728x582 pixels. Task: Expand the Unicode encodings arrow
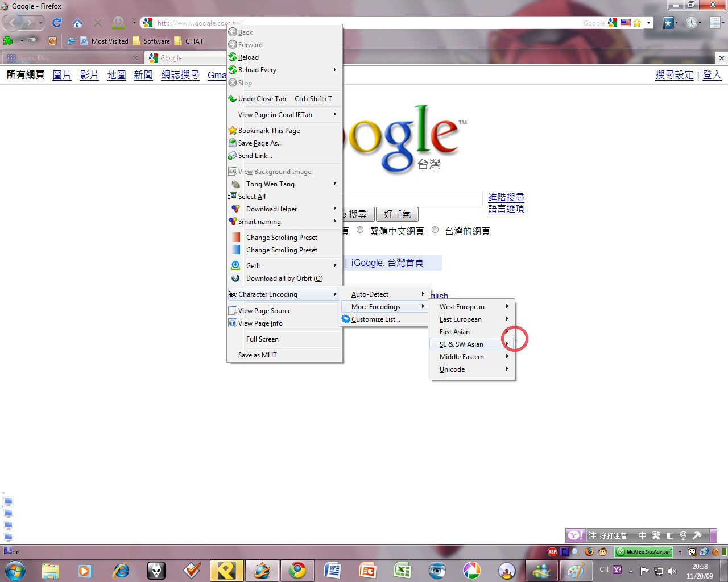(x=507, y=369)
